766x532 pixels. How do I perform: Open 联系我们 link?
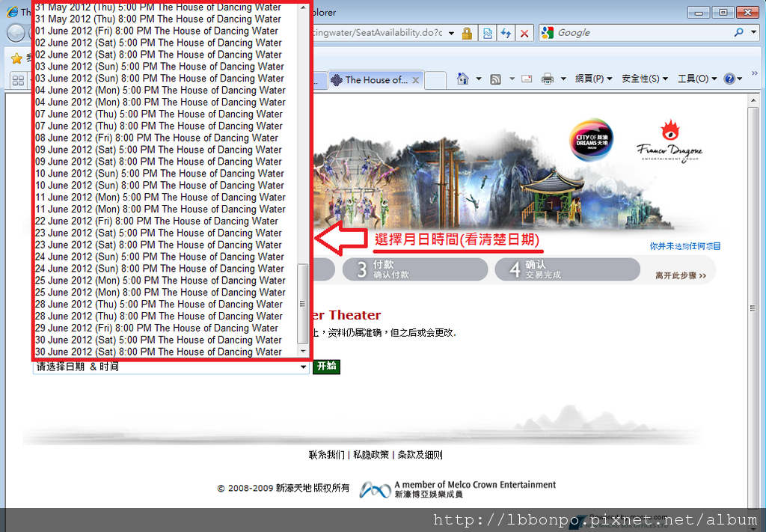326,455
